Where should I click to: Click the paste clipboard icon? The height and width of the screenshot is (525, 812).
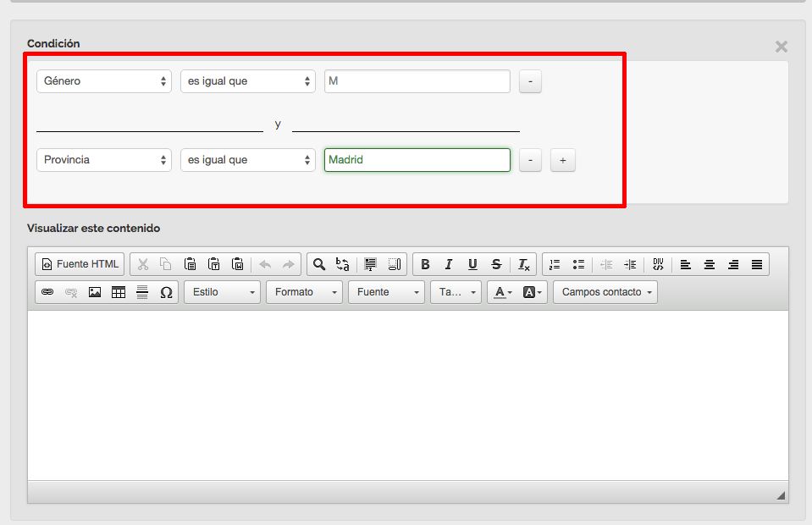point(191,264)
